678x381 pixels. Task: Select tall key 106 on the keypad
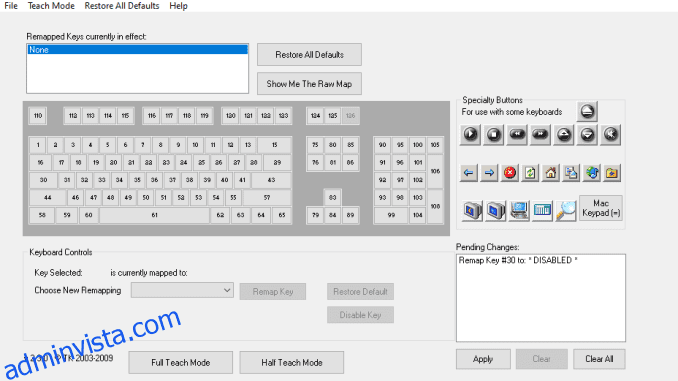(435, 171)
